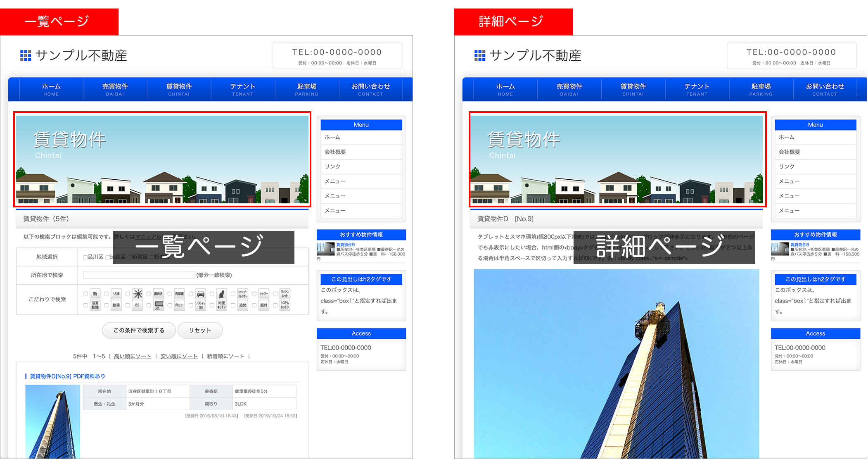Click the recommended property thumbnail on the detail page

(x=780, y=249)
